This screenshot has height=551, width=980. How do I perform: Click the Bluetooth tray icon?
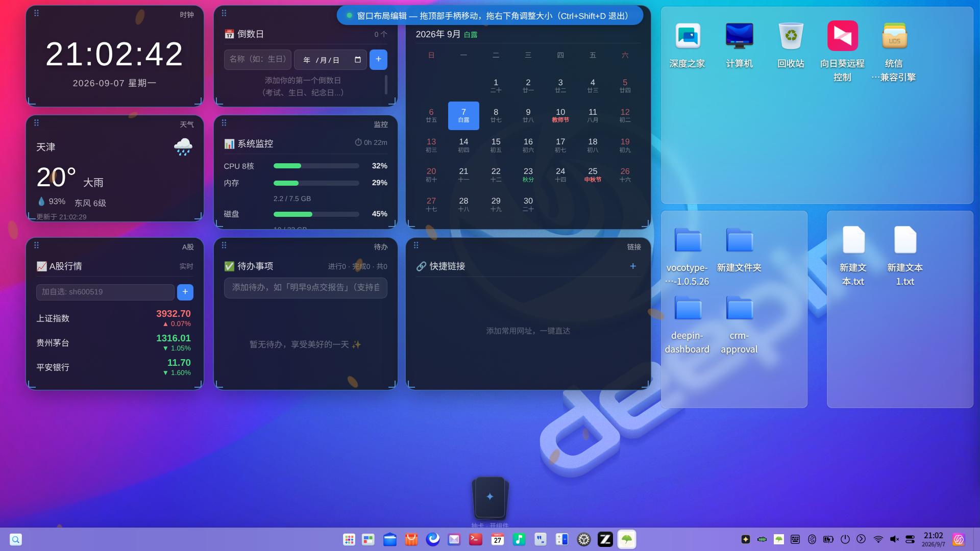tap(812, 539)
